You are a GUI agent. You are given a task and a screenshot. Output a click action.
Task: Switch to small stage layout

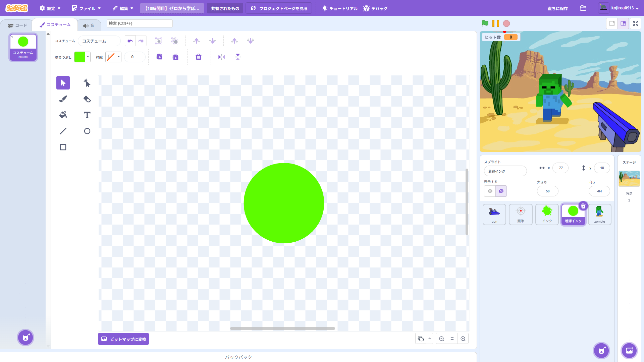click(x=612, y=23)
